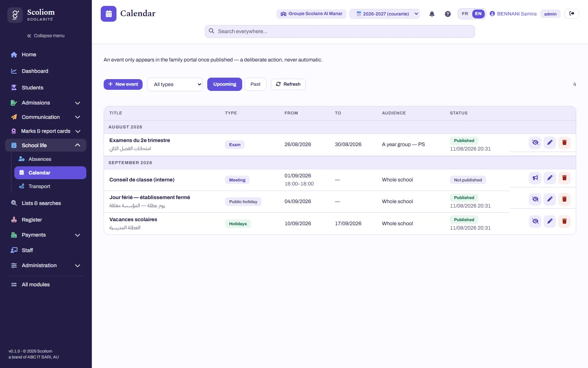Show Past events
Viewport: 588px width, 368px height.
pyautogui.click(x=255, y=84)
